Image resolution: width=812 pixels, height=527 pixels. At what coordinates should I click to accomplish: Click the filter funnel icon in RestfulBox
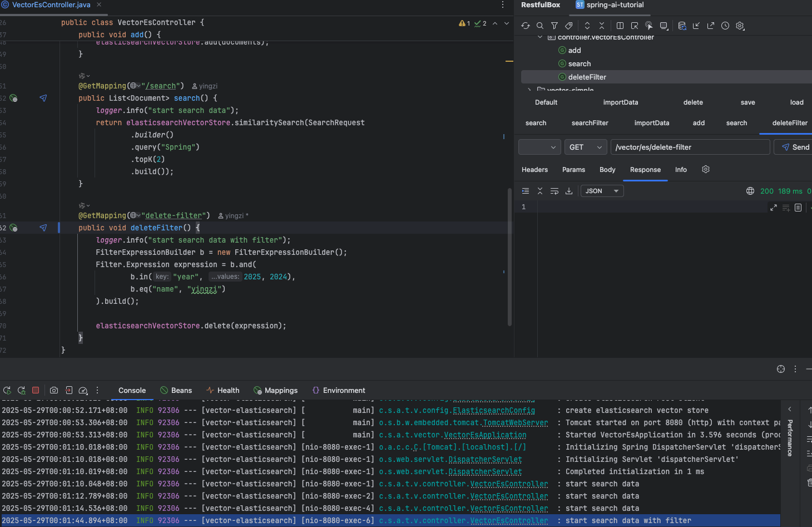click(554, 26)
